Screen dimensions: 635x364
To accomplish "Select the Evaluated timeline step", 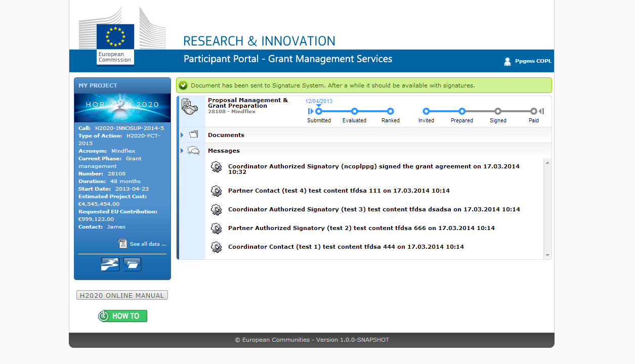I will 354,111.
